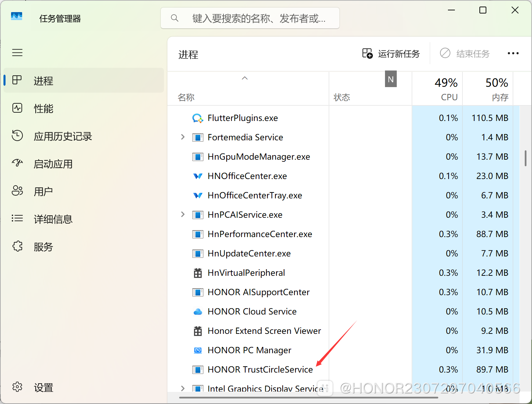Screen dimensions: 532x404
Task: Select HnPerformanceCenter.exe process name
Action: pyautogui.click(x=260, y=234)
